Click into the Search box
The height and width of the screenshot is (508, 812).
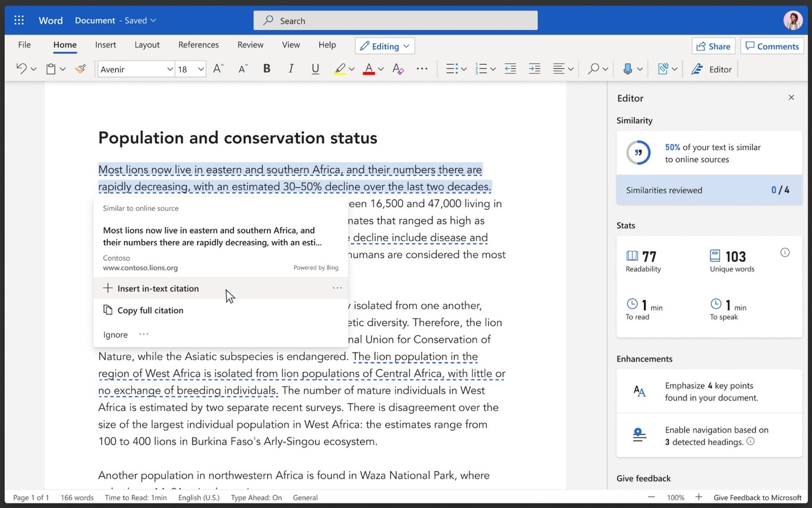point(395,20)
